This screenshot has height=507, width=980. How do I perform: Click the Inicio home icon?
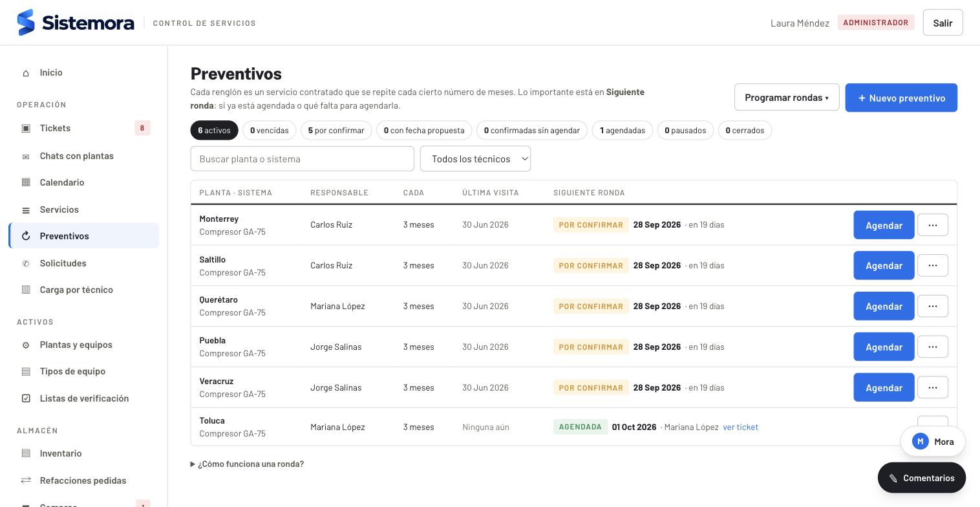(x=26, y=73)
